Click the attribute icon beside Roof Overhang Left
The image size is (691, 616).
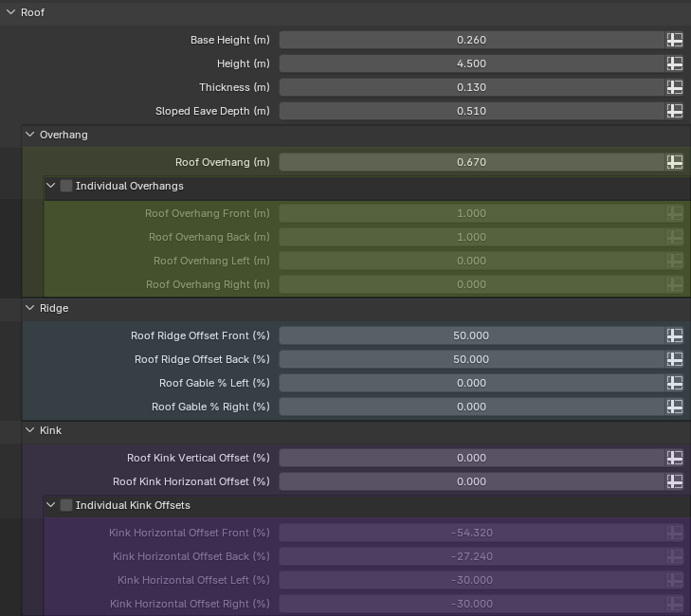[674, 261]
